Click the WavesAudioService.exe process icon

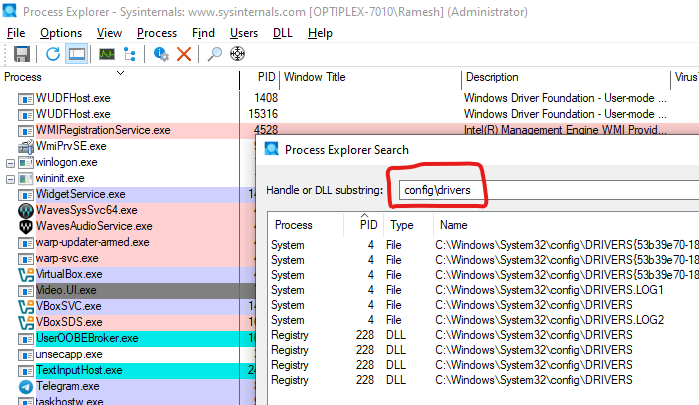[26, 227]
